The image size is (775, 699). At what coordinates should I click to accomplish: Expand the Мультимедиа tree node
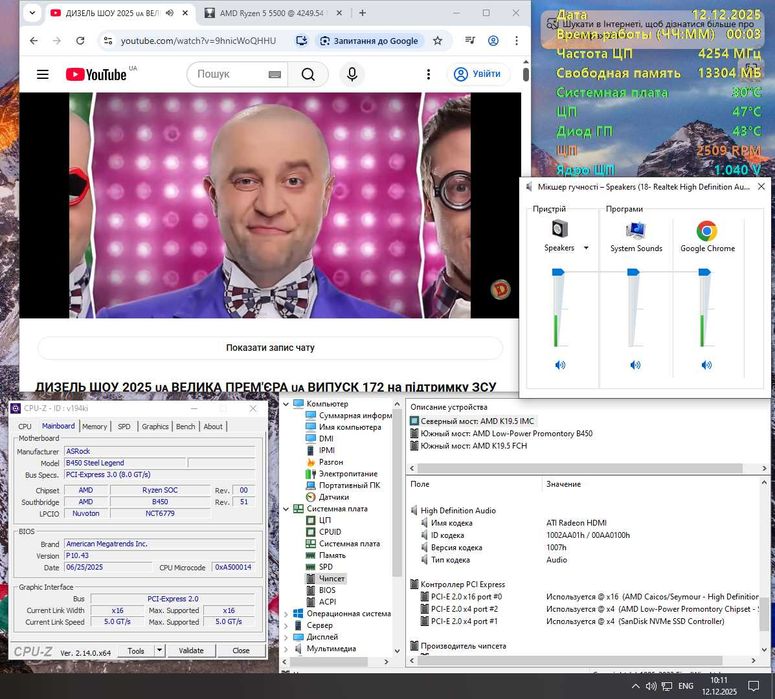click(x=286, y=649)
